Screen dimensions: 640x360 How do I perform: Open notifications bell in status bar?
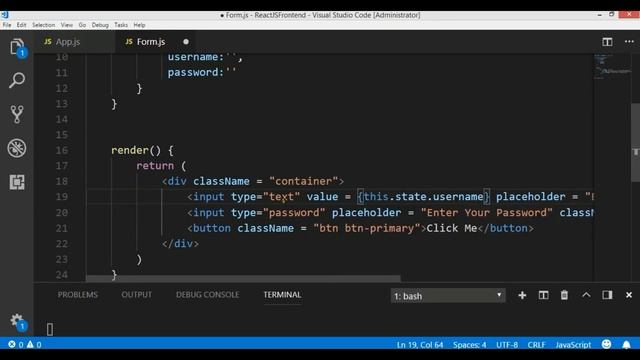[x=627, y=345]
